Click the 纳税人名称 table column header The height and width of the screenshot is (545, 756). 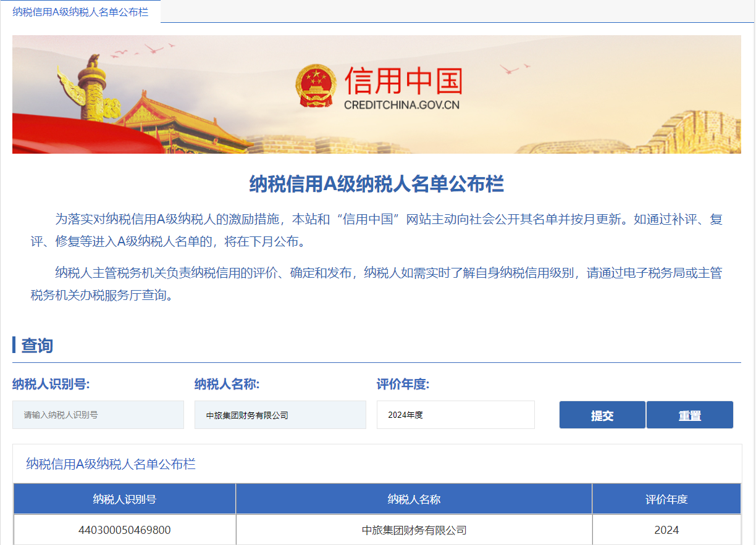(414, 499)
